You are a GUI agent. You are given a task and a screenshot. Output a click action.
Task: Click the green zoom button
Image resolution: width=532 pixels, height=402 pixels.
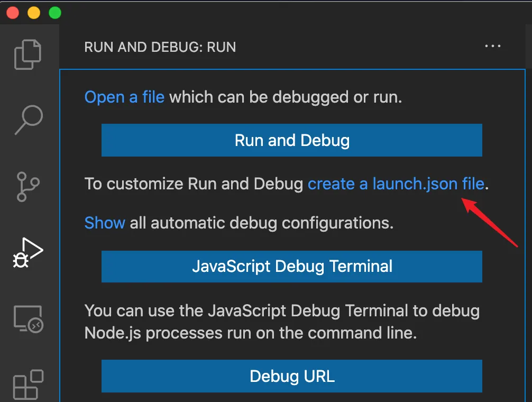click(x=54, y=13)
